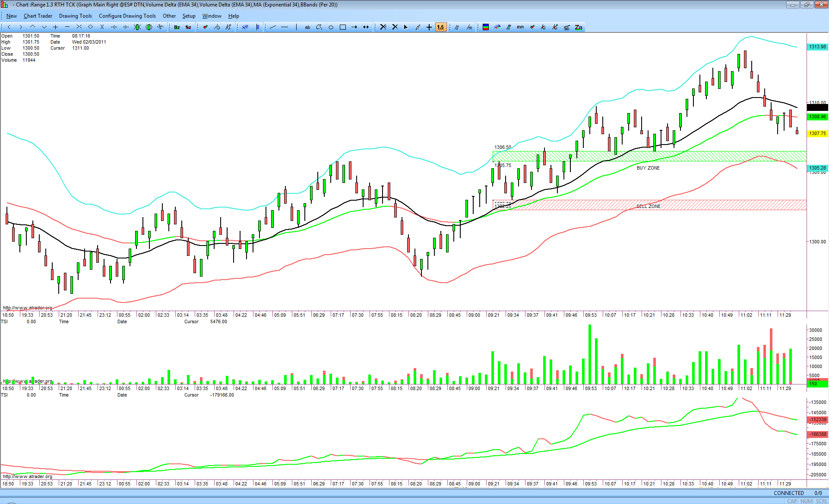This screenshot has height=504, width=829.
Task: Click the left chevron scroll-back icon
Action: click(x=9, y=27)
